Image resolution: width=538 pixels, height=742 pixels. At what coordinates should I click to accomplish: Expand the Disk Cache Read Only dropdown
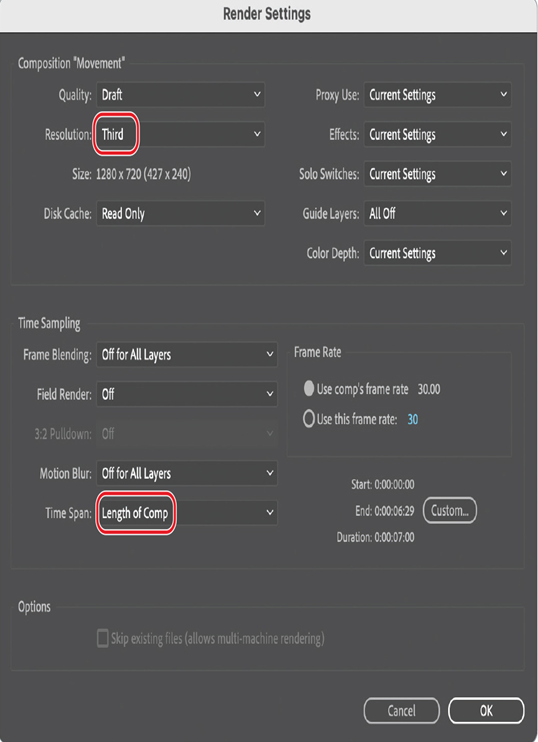point(180,213)
